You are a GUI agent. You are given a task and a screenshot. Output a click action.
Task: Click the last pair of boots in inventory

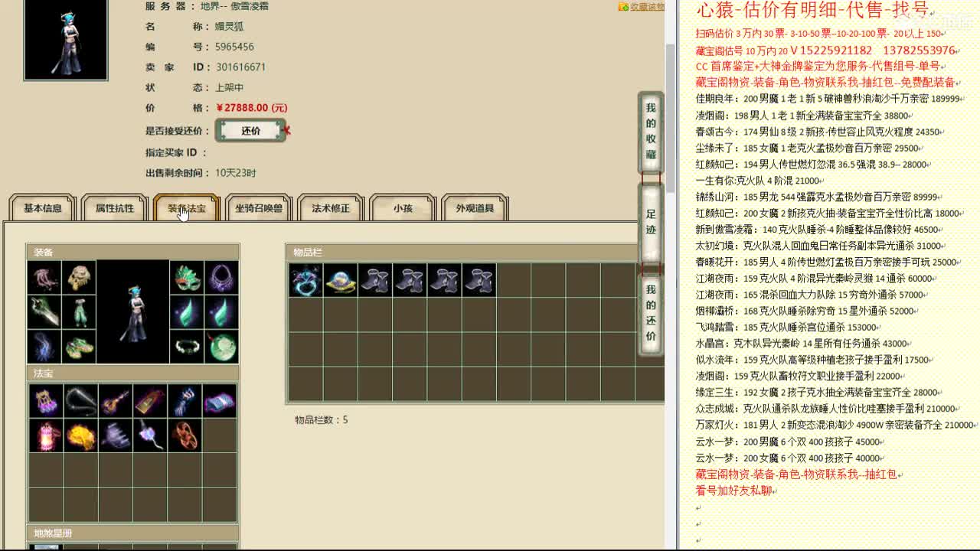479,280
